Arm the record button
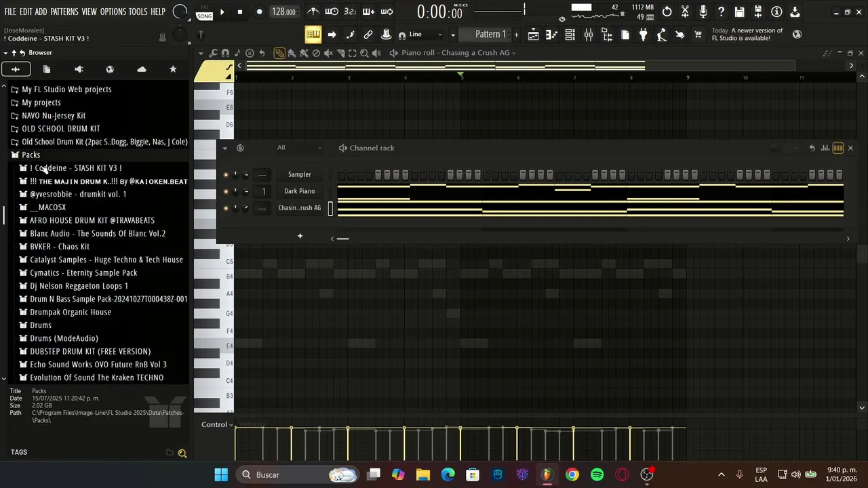Viewport: 868px width, 488px height. tap(259, 12)
